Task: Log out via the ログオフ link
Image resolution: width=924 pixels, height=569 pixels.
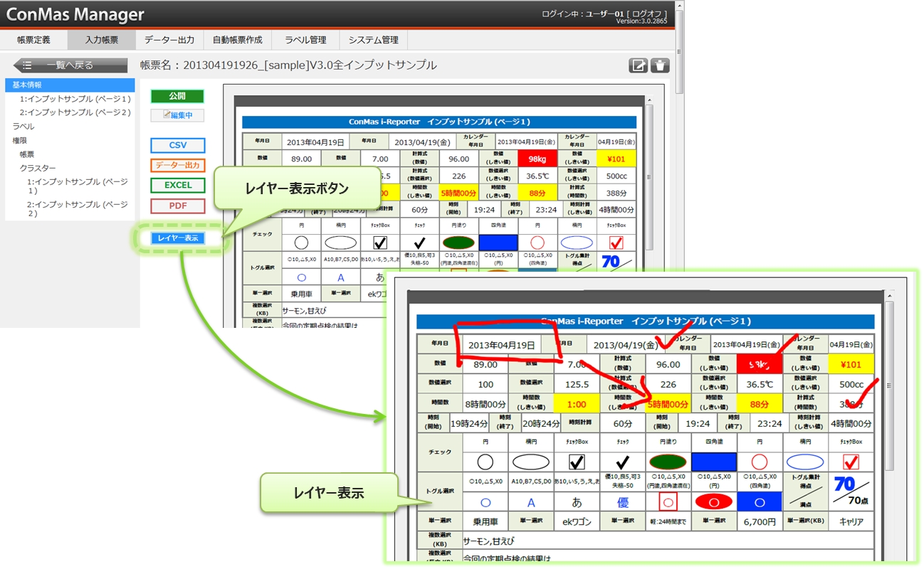Action: point(648,14)
